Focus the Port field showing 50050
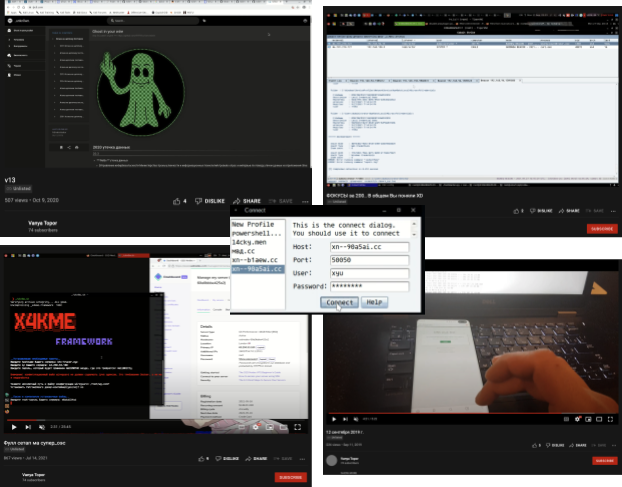The width and height of the screenshot is (622, 487). [369, 260]
